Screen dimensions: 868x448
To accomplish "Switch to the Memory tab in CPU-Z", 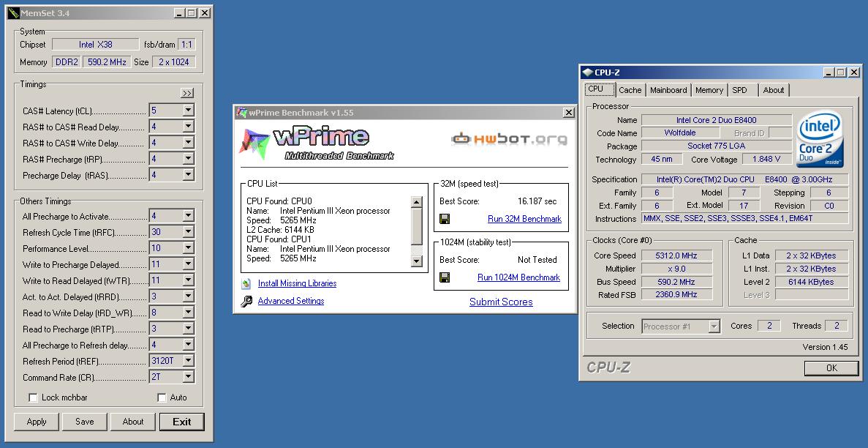I will tap(709, 90).
